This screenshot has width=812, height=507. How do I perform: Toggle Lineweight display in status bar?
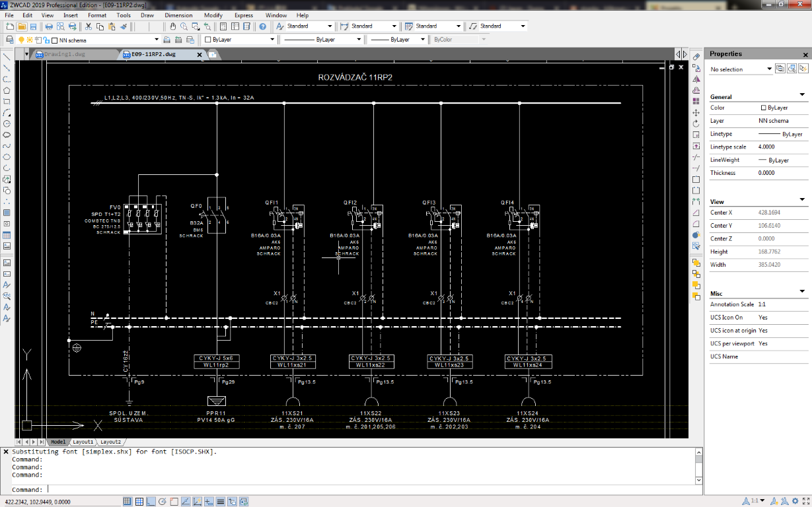pyautogui.click(x=221, y=502)
